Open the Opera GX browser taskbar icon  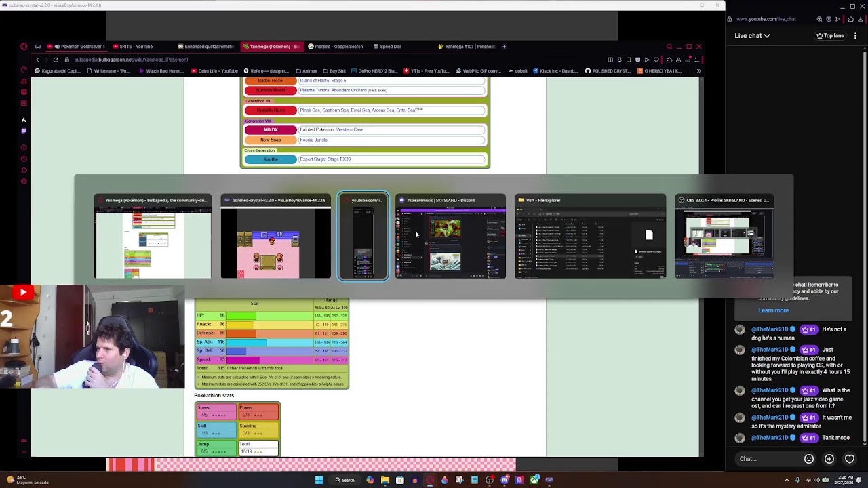point(429,480)
